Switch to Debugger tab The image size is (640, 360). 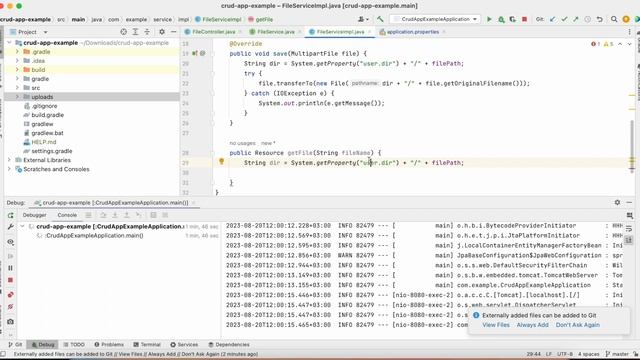pos(34,215)
